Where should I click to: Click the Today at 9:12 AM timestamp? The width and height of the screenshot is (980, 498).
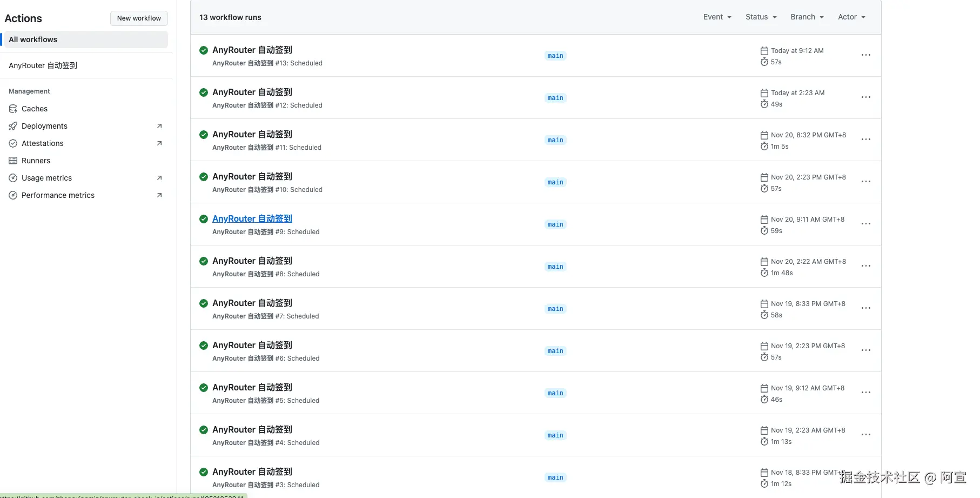coord(797,51)
